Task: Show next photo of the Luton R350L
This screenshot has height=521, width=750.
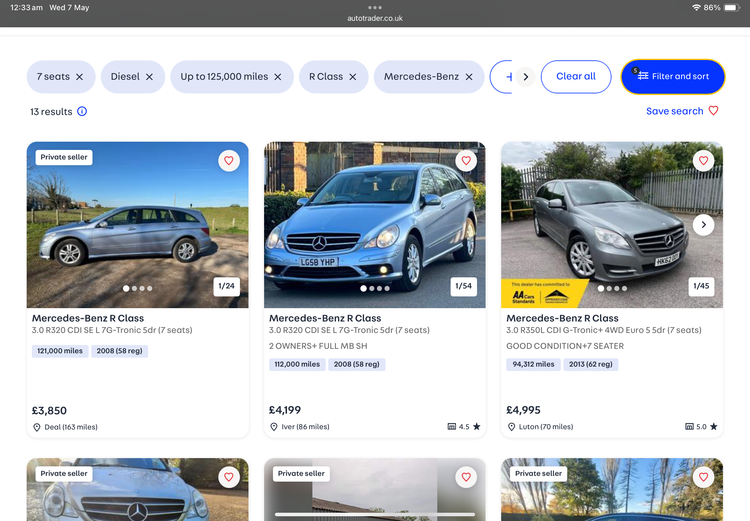Action: 703,225
